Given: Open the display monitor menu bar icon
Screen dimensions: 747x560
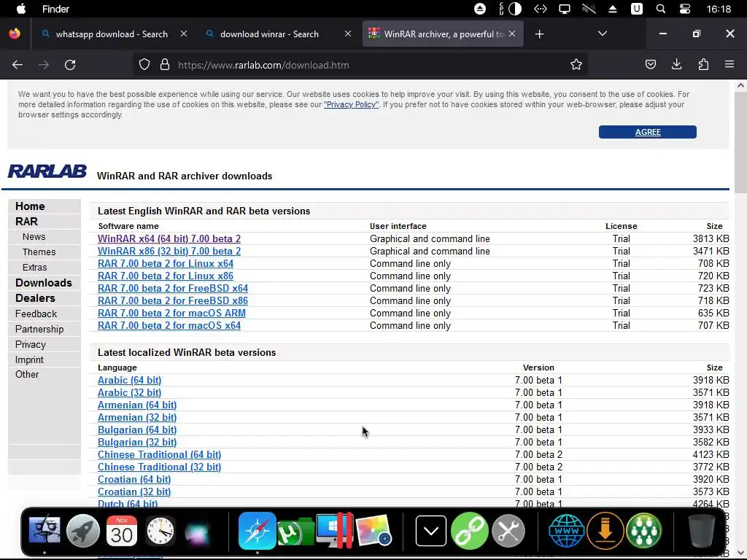Looking at the screenshot, I should coord(565,9).
